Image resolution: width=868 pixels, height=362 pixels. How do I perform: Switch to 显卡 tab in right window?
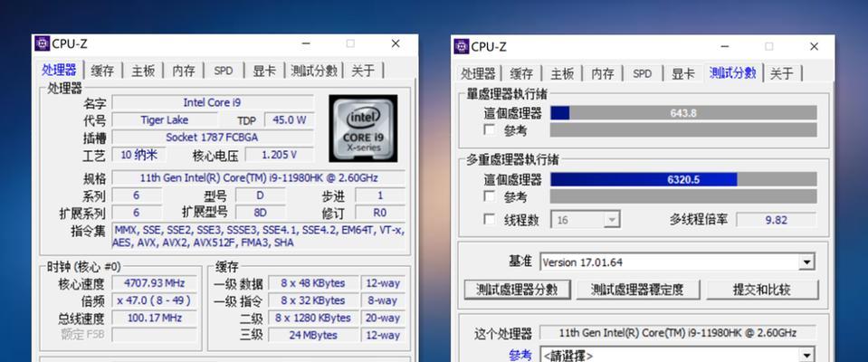pyautogui.click(x=683, y=73)
